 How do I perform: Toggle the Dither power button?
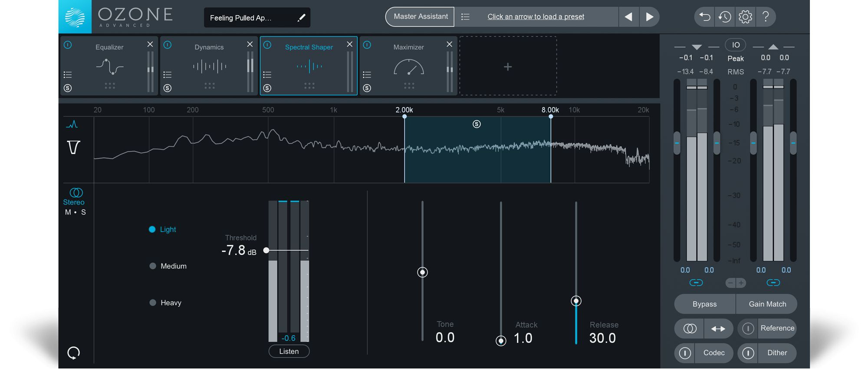(x=748, y=353)
